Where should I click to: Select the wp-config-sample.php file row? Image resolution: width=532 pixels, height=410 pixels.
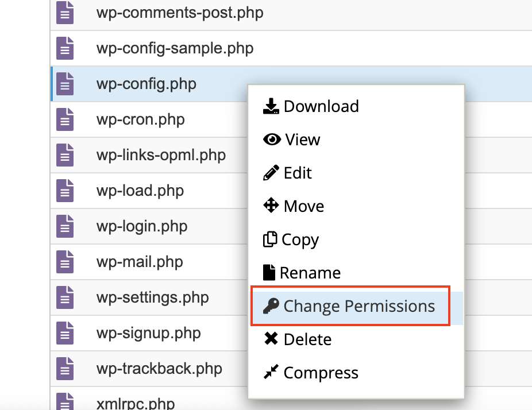tap(175, 48)
